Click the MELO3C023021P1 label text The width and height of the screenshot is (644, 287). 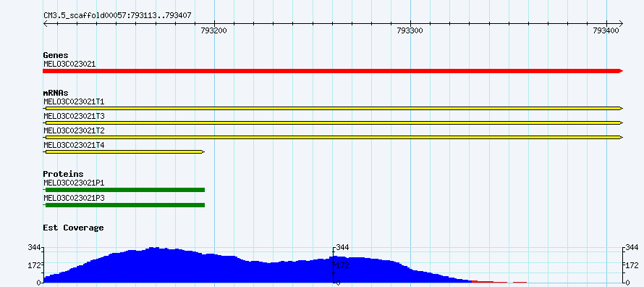click(74, 183)
